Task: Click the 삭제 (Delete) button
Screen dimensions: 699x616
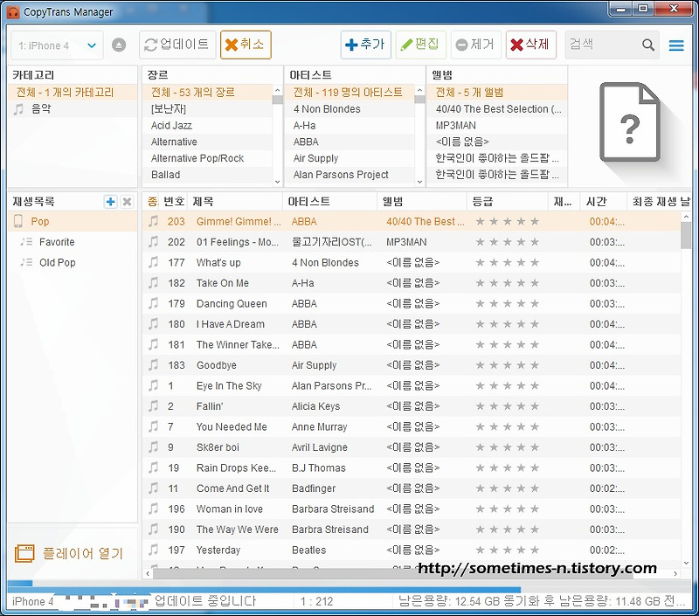Action: 531,45
